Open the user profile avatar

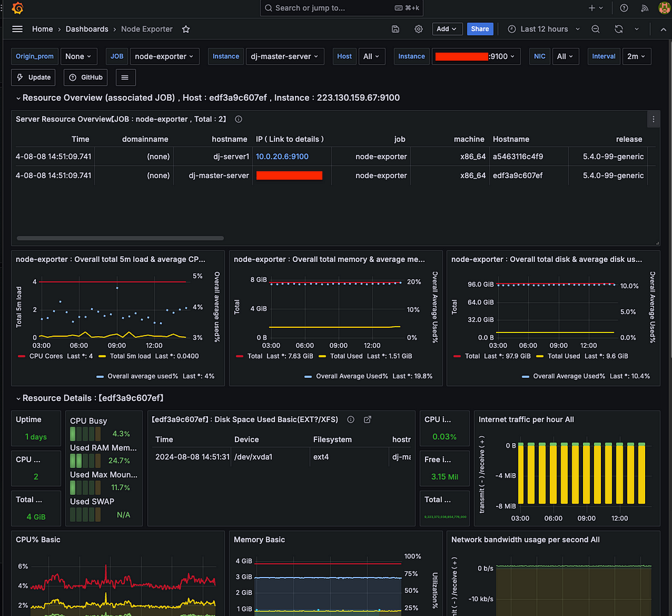[x=664, y=8]
